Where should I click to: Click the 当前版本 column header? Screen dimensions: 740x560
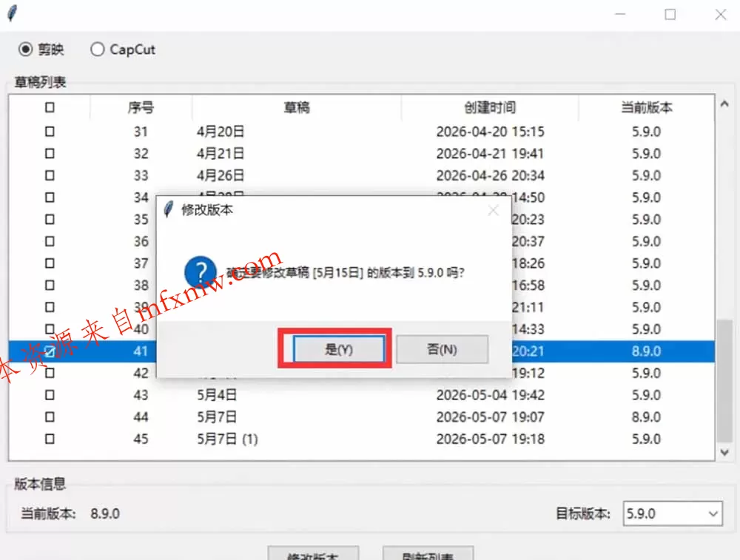coord(647,107)
